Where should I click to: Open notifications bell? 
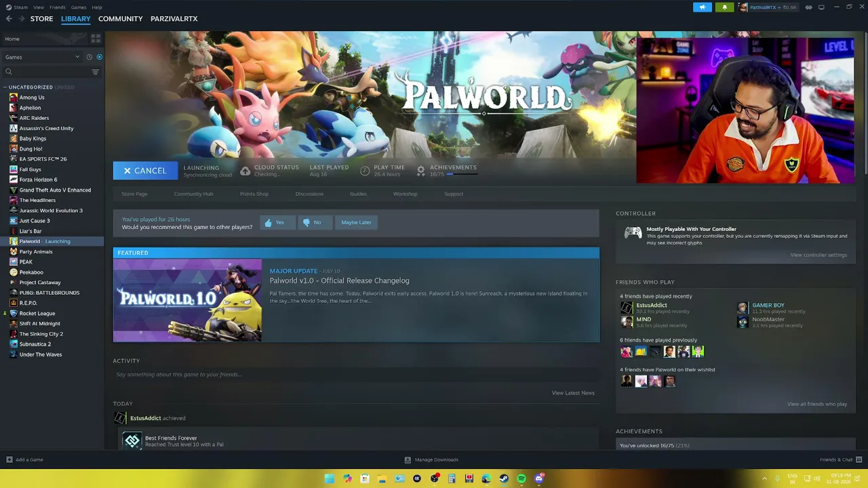pos(724,7)
